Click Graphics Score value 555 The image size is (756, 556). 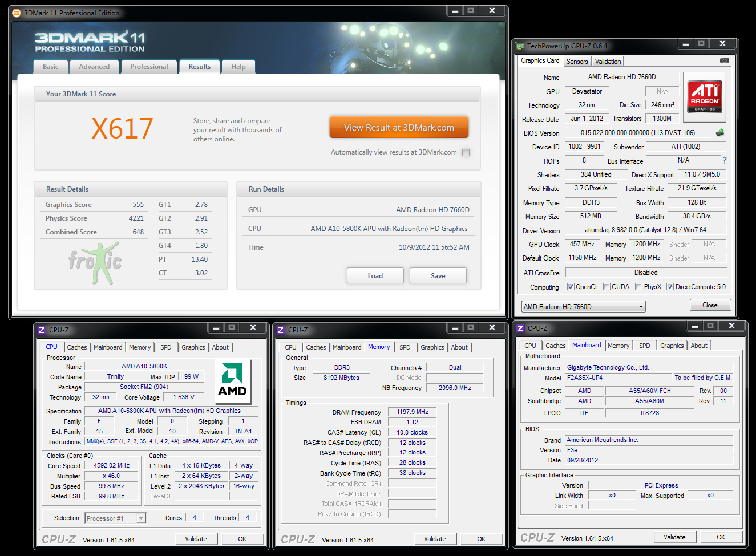pyautogui.click(x=138, y=205)
